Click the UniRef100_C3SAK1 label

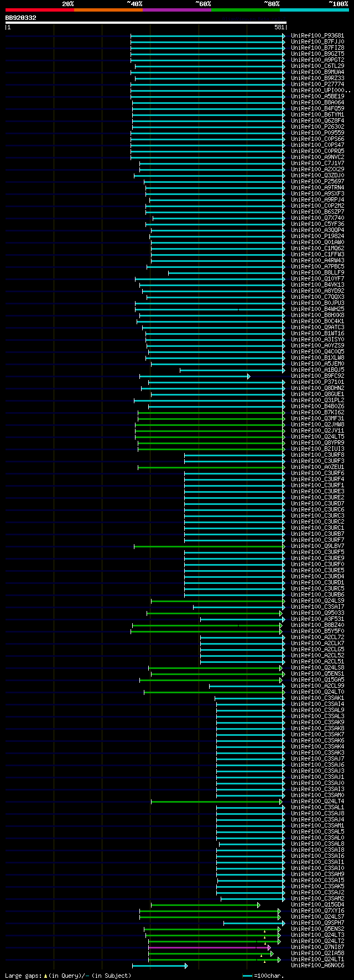click(x=317, y=698)
